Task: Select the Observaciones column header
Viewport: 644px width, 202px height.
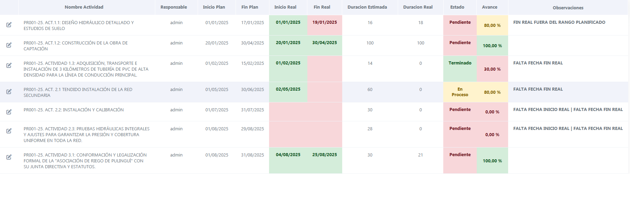Action: click(x=568, y=8)
